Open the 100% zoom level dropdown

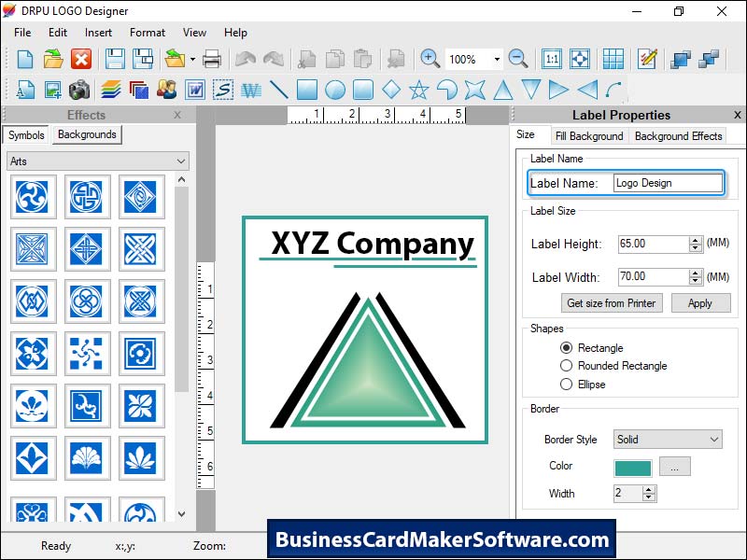tap(497, 59)
